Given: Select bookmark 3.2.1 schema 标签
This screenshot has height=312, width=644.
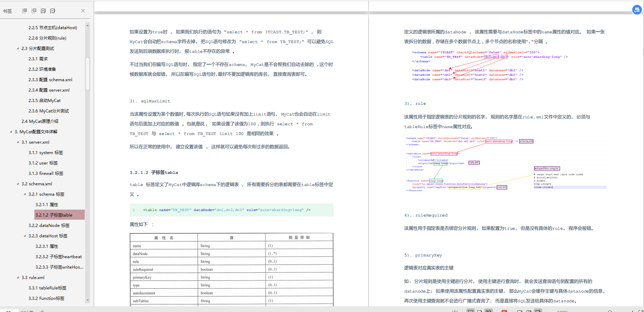Looking at the screenshot, I should tap(47, 194).
